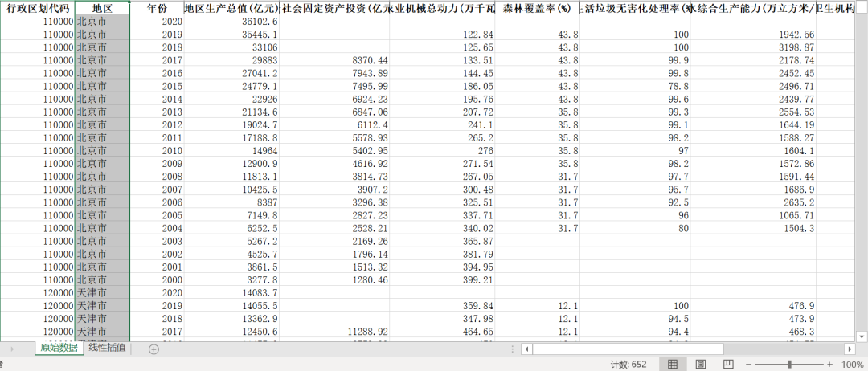
Task: Click the investment cell 11288.92
Action: point(334,331)
